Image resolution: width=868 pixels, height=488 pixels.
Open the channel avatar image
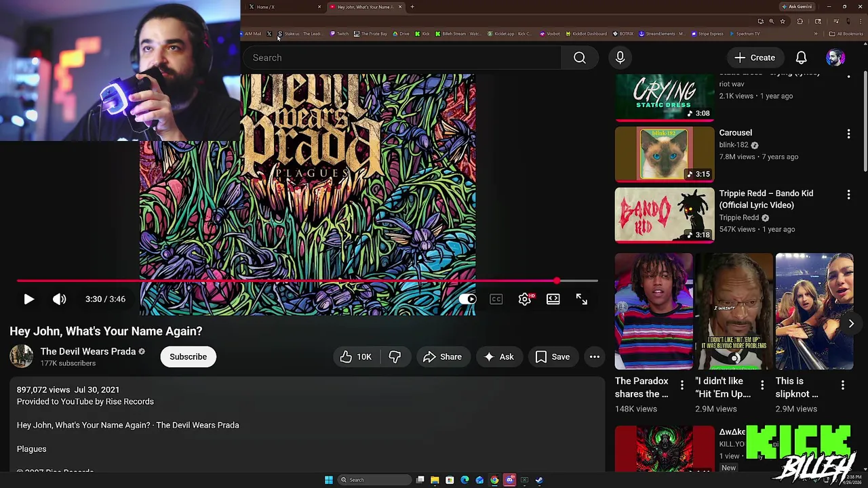click(x=21, y=357)
